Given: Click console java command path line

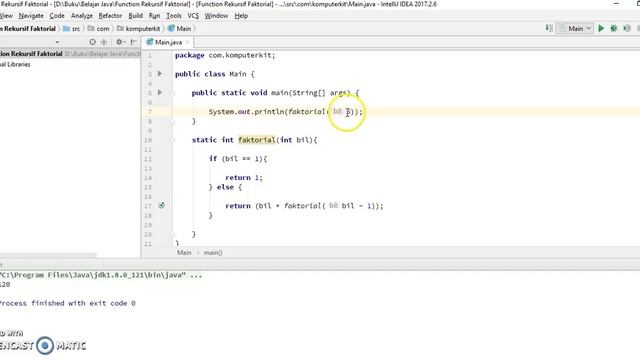Looking at the screenshot, I should (x=100, y=275).
